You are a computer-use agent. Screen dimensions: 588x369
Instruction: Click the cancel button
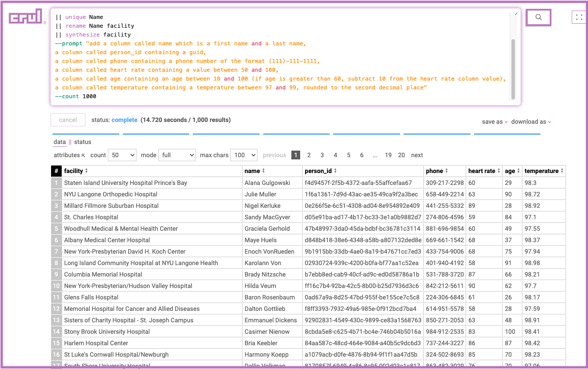coord(68,120)
